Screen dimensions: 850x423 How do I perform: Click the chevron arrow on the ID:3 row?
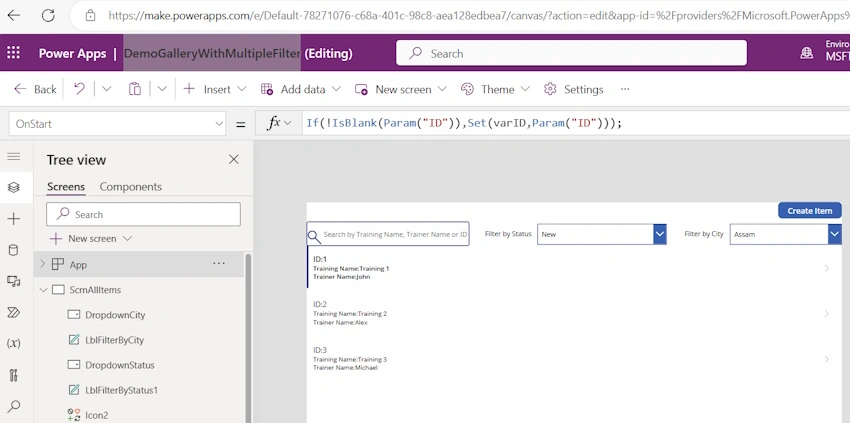[827, 359]
